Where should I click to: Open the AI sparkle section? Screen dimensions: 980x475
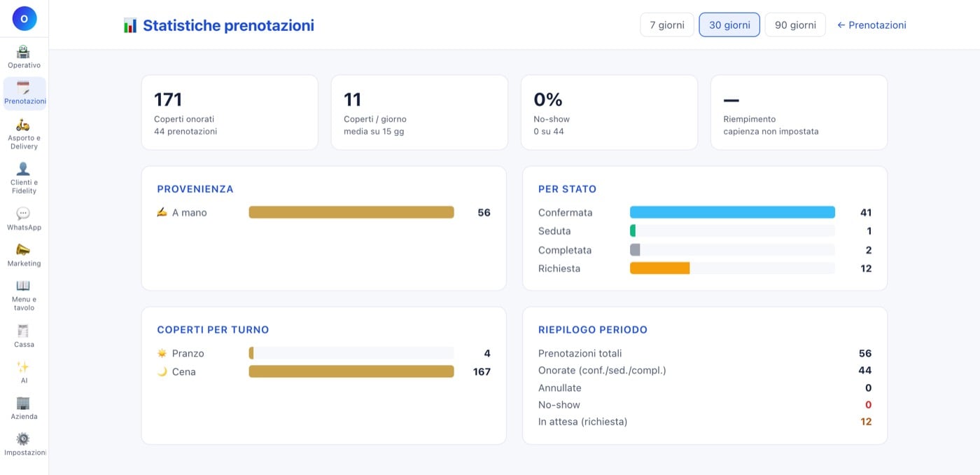(x=24, y=372)
